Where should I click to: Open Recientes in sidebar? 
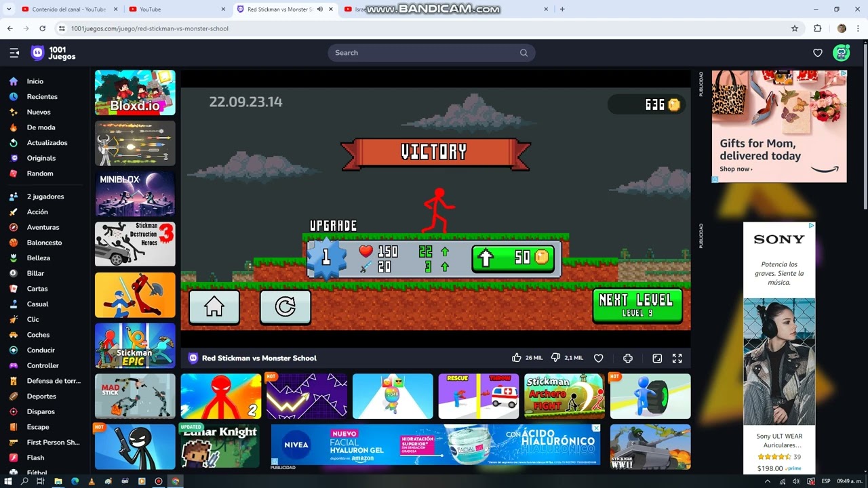[43, 97]
